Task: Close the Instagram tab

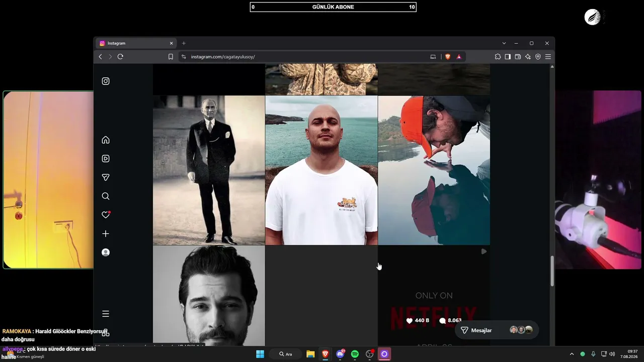Action: pyautogui.click(x=172, y=43)
